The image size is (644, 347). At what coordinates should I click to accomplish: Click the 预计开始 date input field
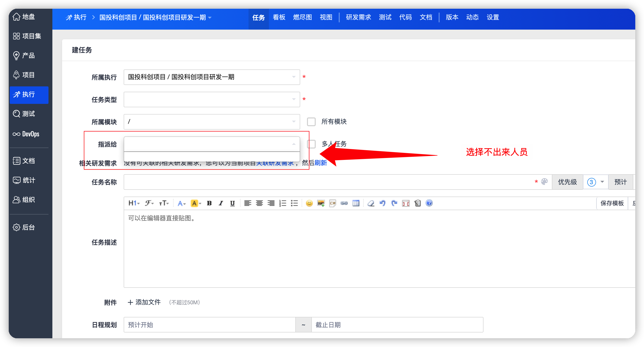tap(209, 325)
